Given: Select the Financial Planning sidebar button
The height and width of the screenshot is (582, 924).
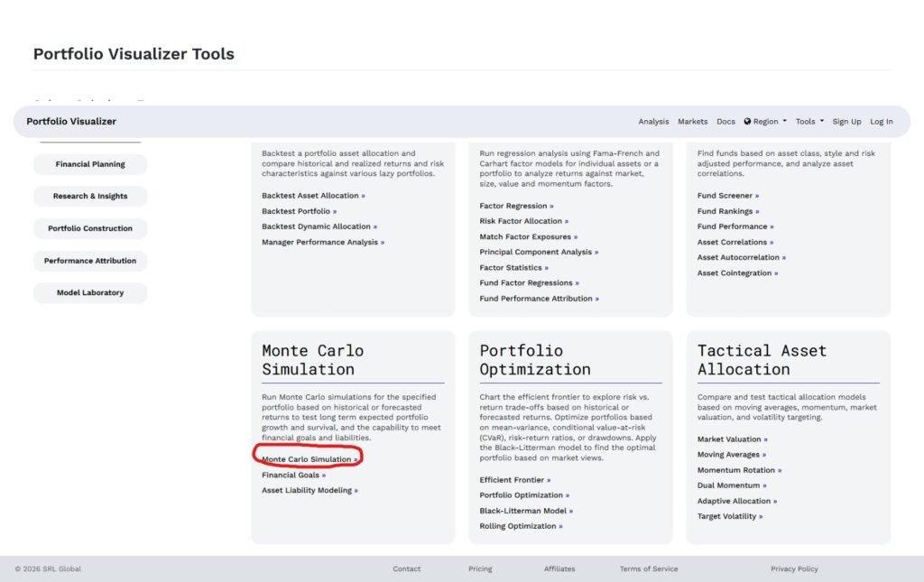Looking at the screenshot, I should 90,164.
